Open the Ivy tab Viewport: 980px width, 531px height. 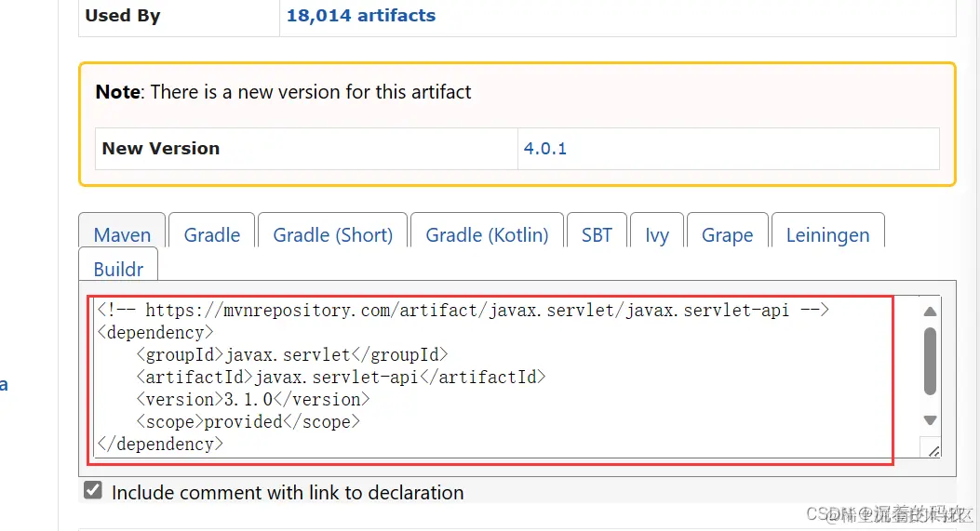(657, 234)
